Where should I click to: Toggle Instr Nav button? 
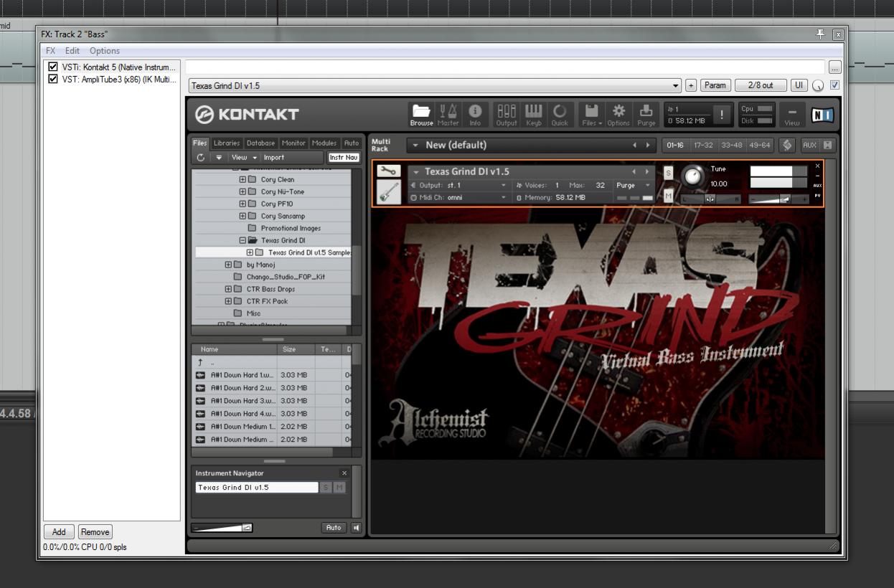344,158
